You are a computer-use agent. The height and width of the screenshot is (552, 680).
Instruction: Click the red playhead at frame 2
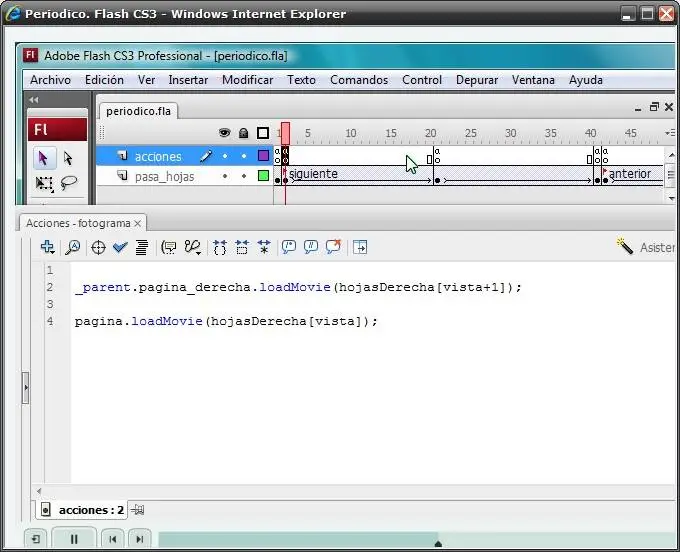[x=285, y=133]
